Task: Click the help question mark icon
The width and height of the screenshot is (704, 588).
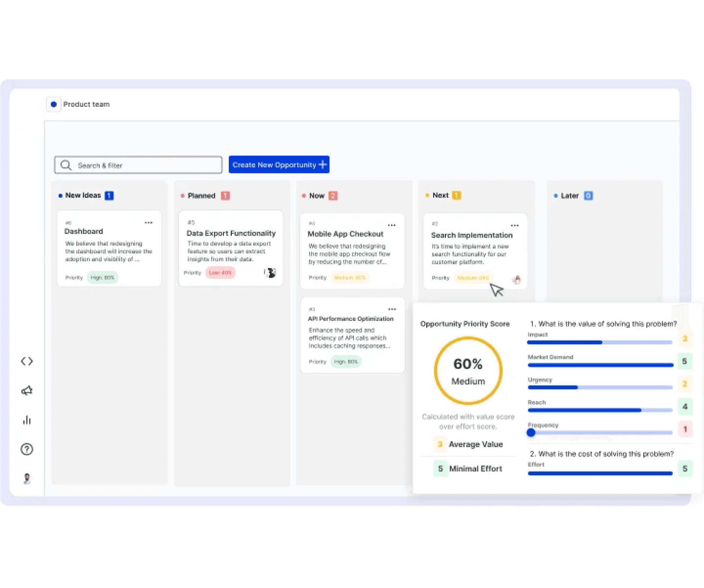Action: (27, 449)
